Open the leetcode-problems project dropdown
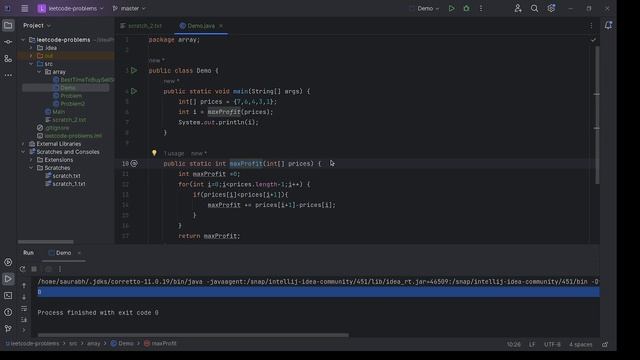 click(70, 8)
